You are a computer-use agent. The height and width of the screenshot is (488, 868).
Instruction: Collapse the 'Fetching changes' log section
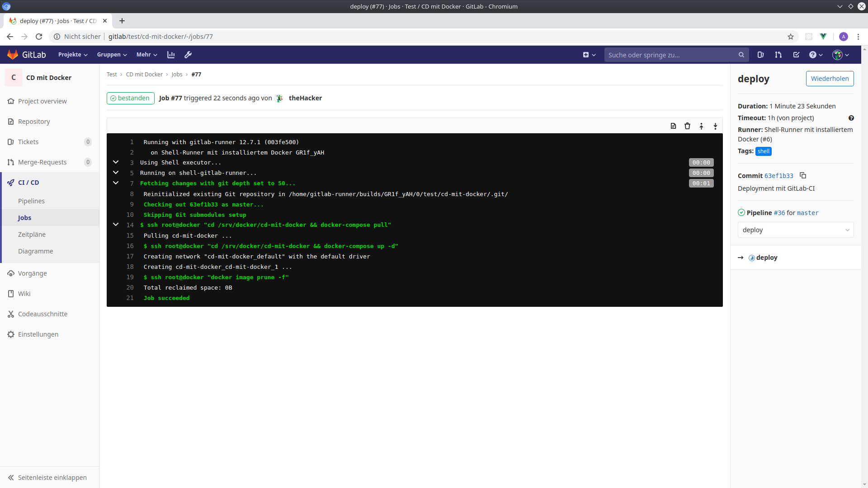click(x=116, y=183)
